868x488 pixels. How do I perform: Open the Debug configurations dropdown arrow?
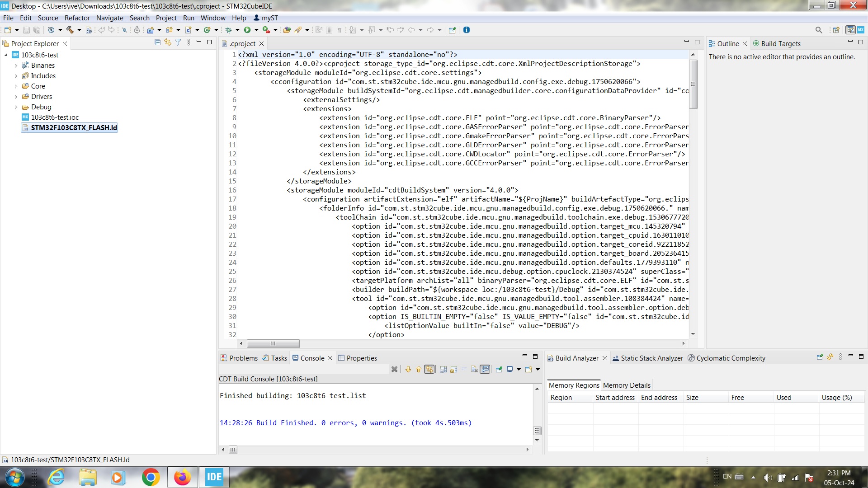237,30
